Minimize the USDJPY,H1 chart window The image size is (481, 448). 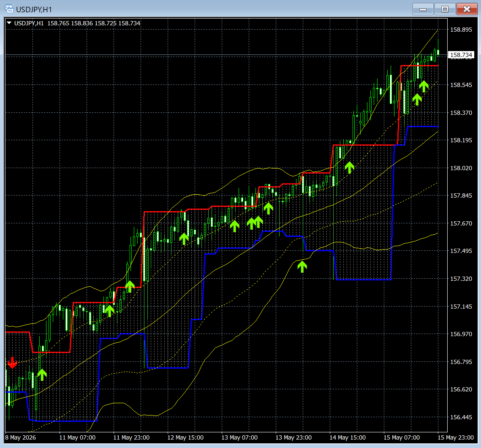tap(423, 9)
